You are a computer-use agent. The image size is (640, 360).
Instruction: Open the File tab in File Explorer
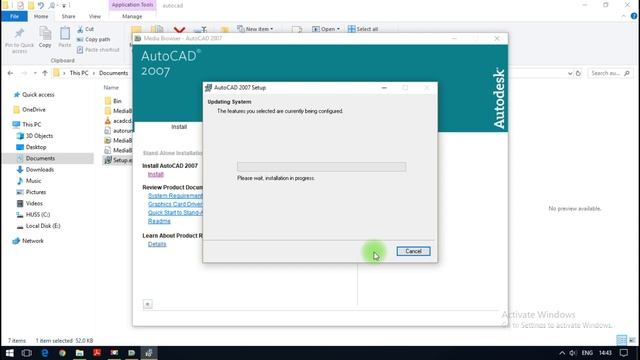click(x=14, y=16)
